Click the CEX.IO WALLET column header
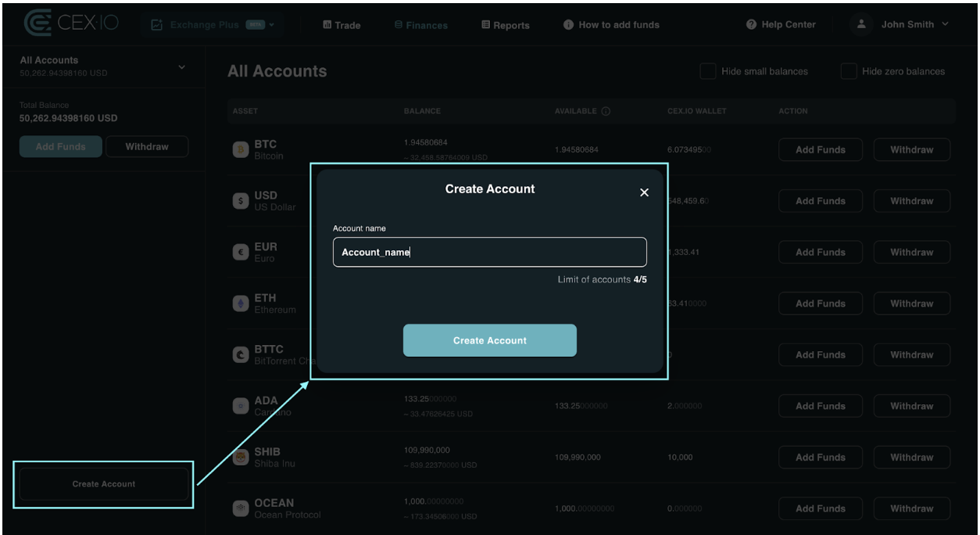 pyautogui.click(x=697, y=111)
